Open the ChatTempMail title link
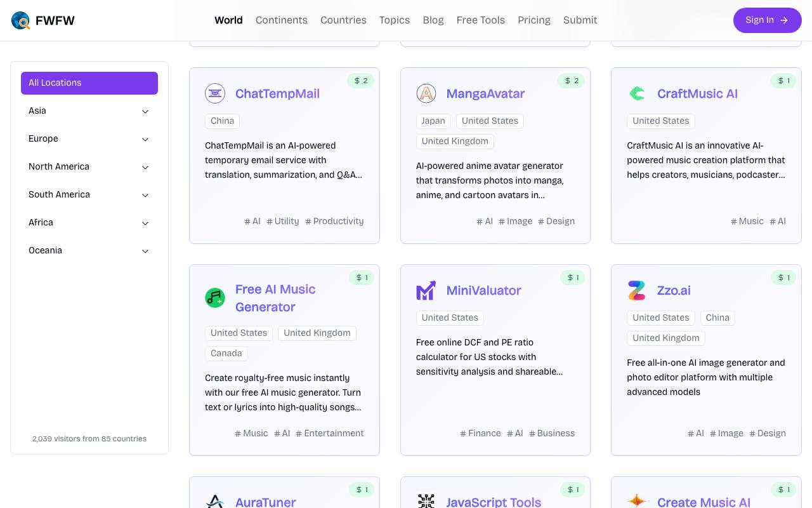Image resolution: width=812 pixels, height=508 pixels. (x=277, y=93)
